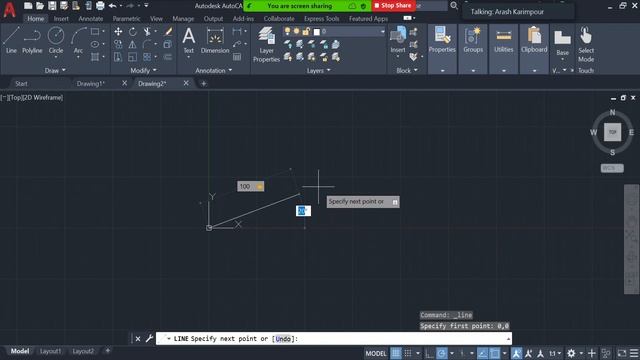640x360 pixels.
Task: Open the customize quick access toolbar dropdown
Action: tap(146, 6)
